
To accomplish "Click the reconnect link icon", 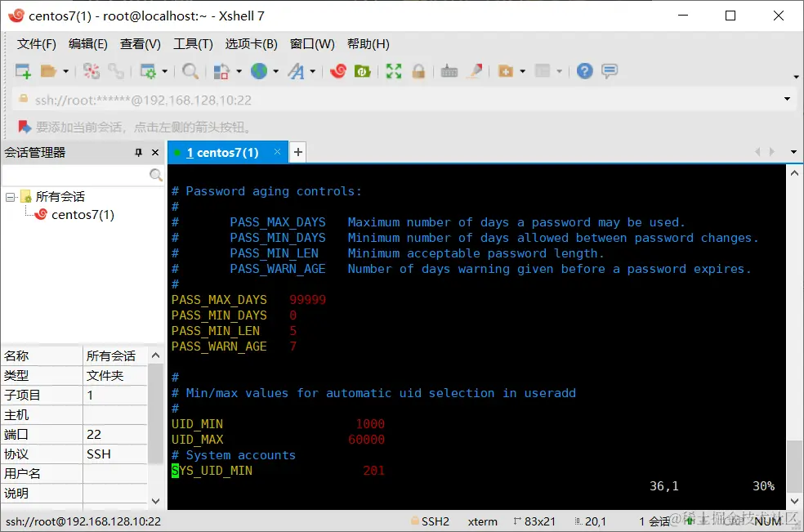I will pyautogui.click(x=116, y=71).
